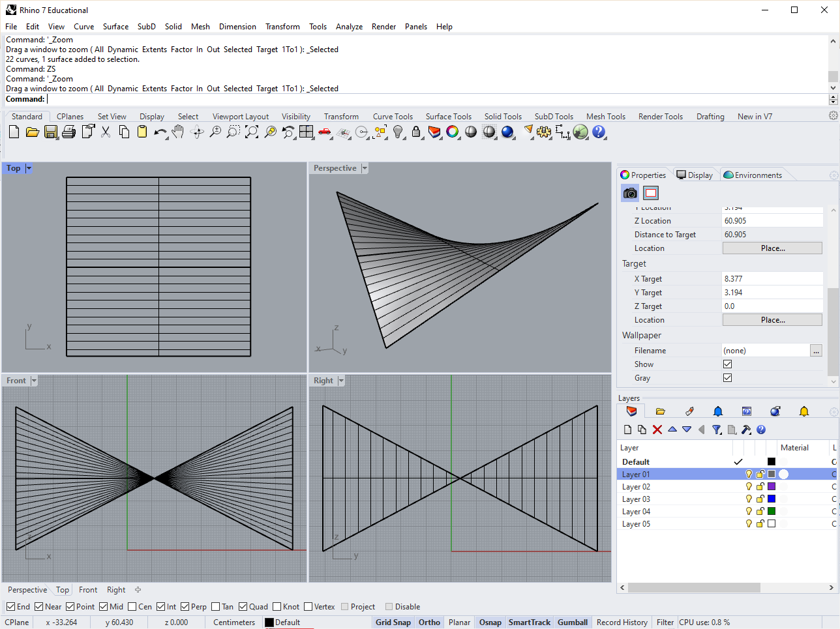Enable the Cen object snap checkbox
Image resolution: width=840 pixels, height=629 pixels.
(x=132, y=607)
